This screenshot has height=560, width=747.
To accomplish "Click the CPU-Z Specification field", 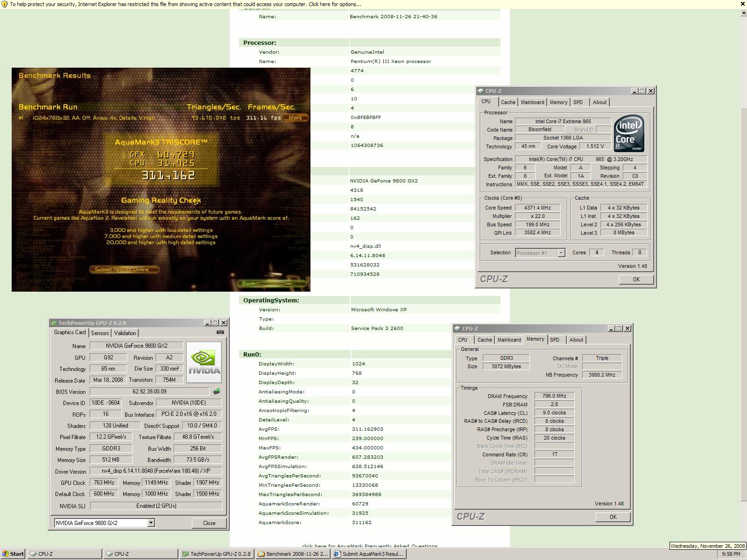I will click(x=581, y=159).
